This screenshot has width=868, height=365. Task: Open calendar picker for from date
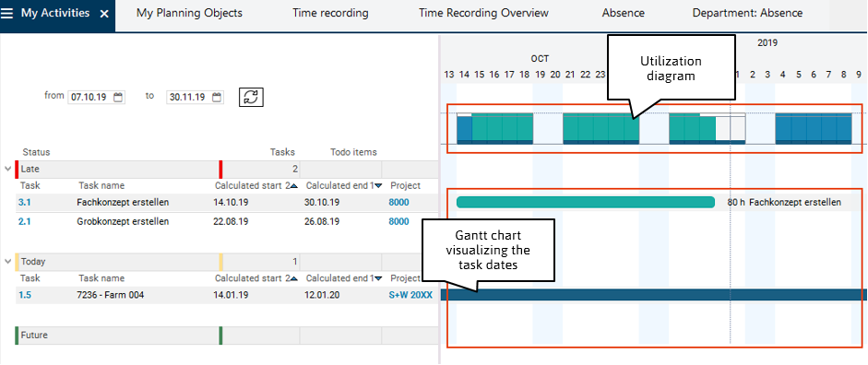coord(118,98)
